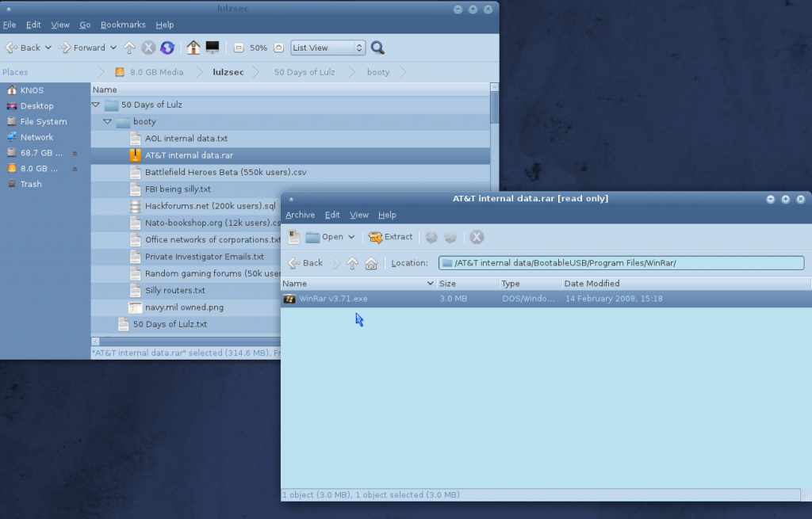
Task: Open the recent archives dropdown arrow
Action: coord(351,237)
